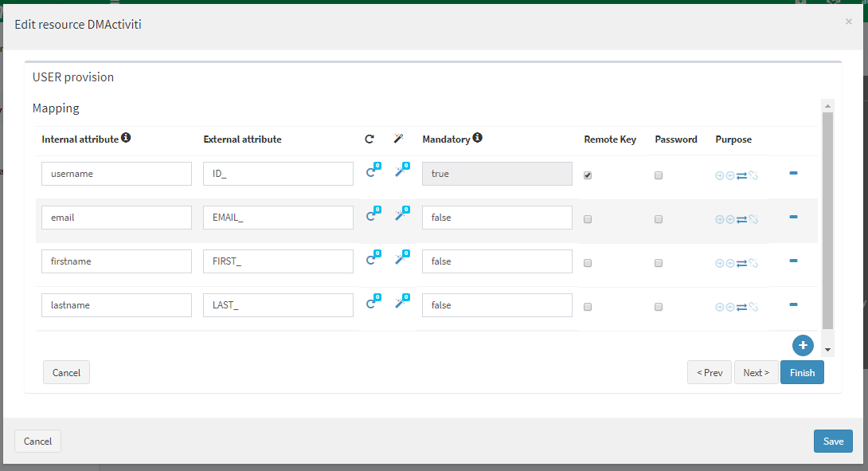Check Password box for username row

pos(659,175)
